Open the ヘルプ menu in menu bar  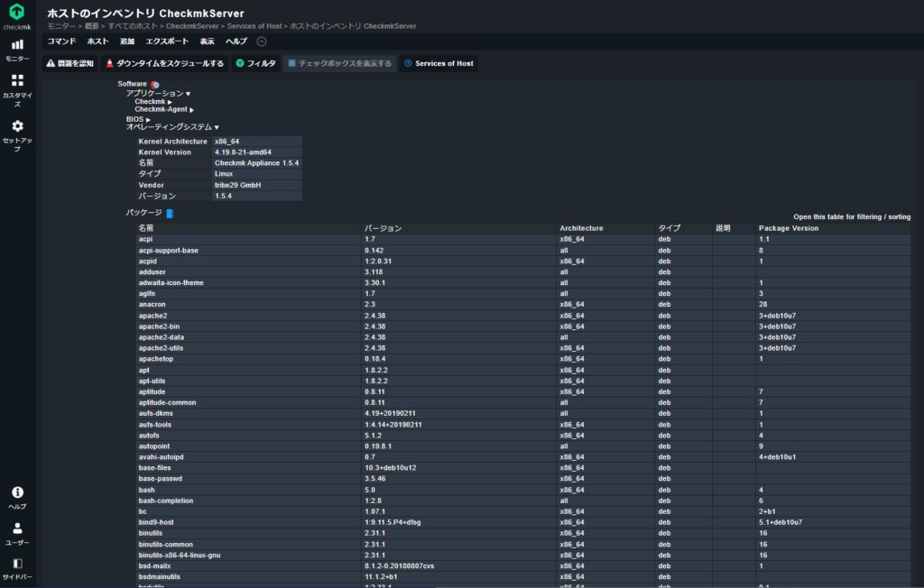tap(236, 41)
